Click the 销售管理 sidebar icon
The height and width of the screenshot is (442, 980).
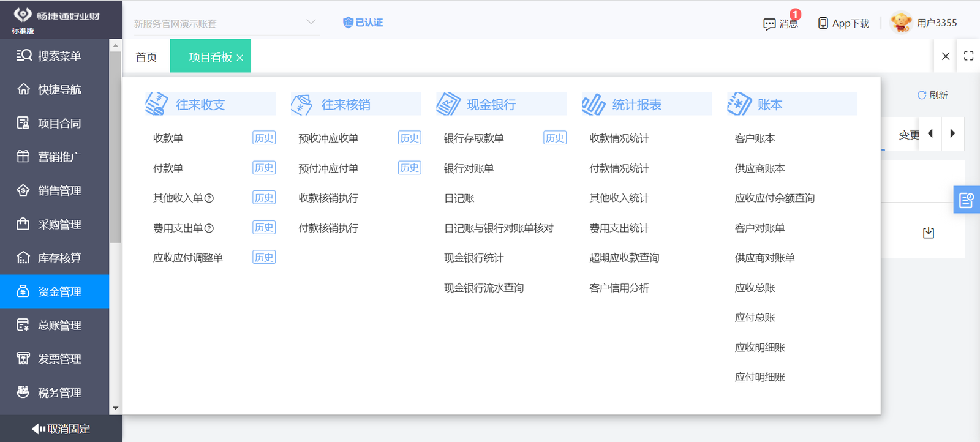pos(23,190)
